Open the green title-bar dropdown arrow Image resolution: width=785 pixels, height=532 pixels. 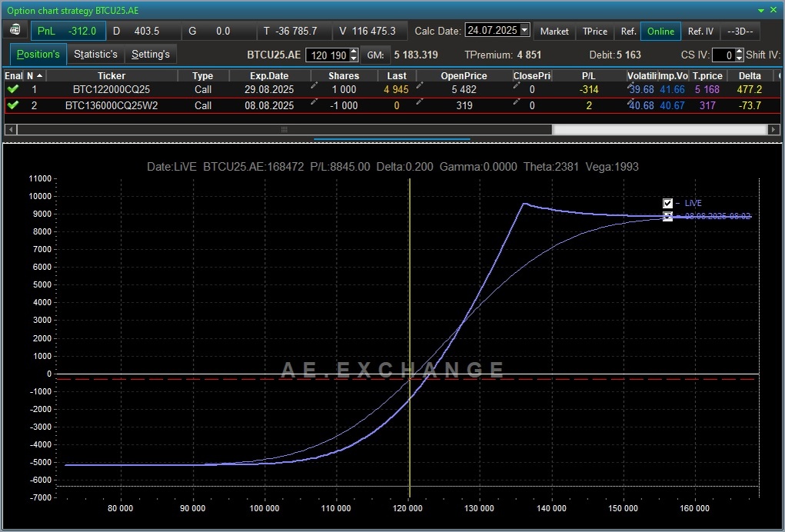(761, 11)
